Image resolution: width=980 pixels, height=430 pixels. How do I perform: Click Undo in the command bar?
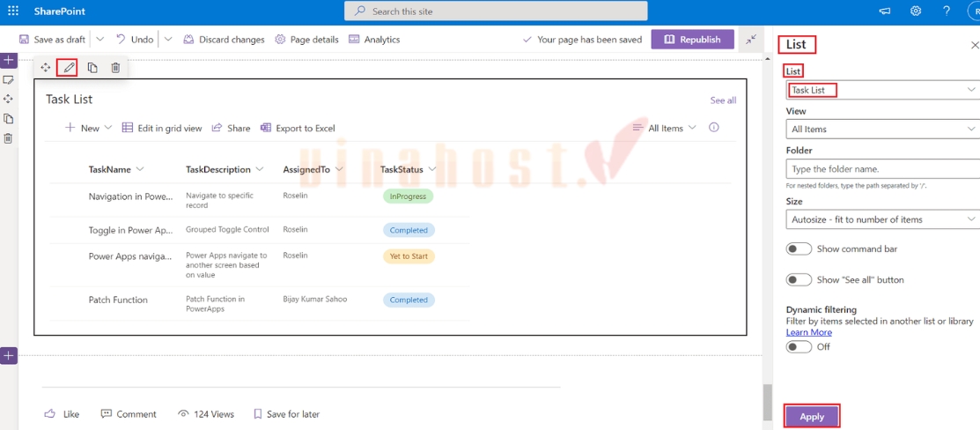pyautogui.click(x=135, y=39)
